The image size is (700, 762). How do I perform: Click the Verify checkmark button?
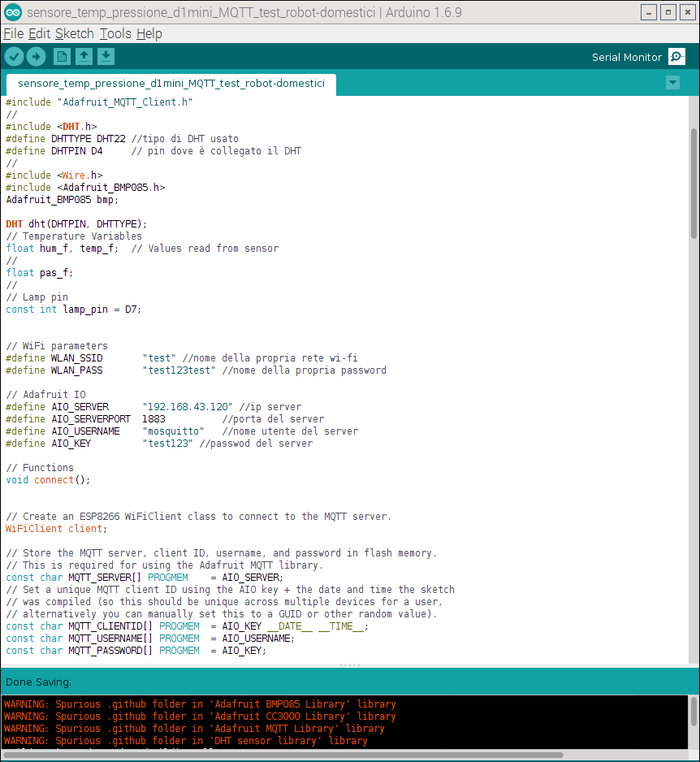14,57
